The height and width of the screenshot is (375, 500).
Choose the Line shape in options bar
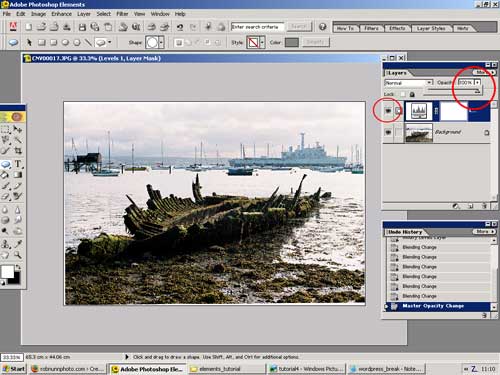(88, 42)
